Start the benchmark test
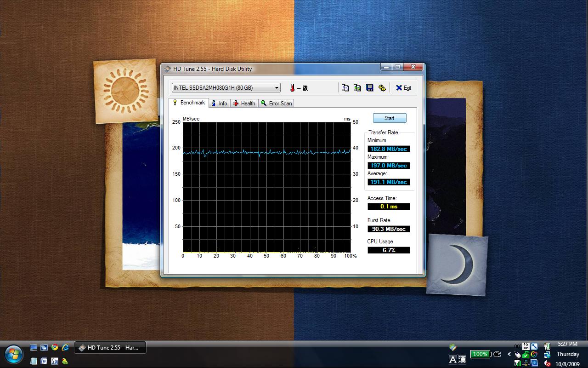Image resolution: width=588 pixels, height=368 pixels. click(390, 118)
